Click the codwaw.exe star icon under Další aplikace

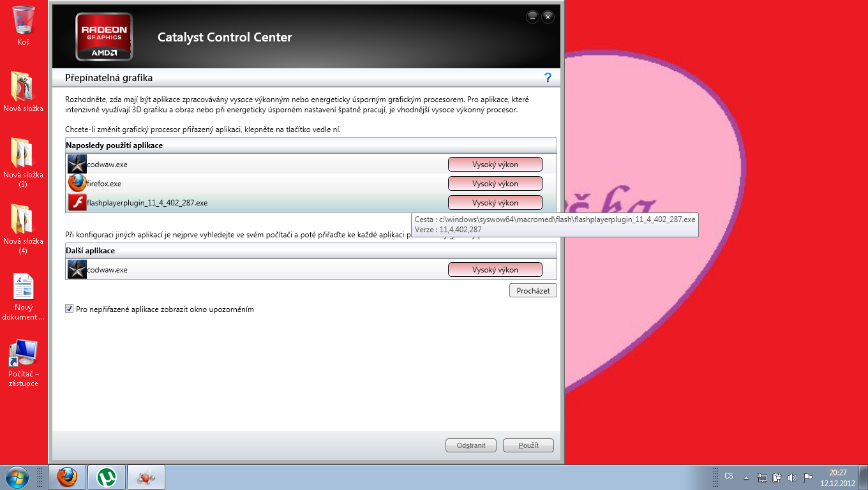pyautogui.click(x=77, y=269)
